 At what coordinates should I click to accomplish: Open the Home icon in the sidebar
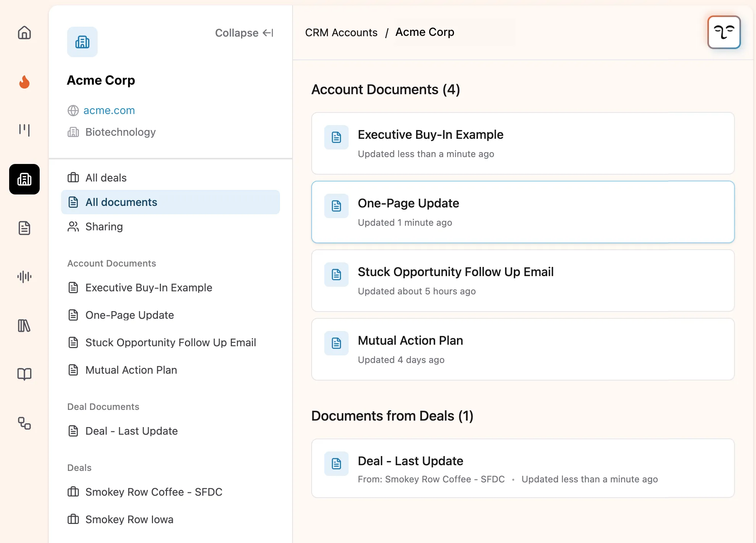pos(24,33)
